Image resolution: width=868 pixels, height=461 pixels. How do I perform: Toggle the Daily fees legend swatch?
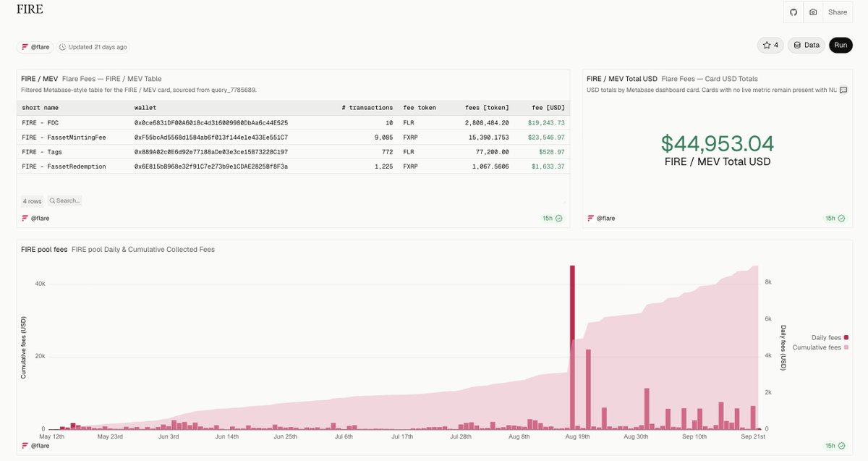pos(846,337)
